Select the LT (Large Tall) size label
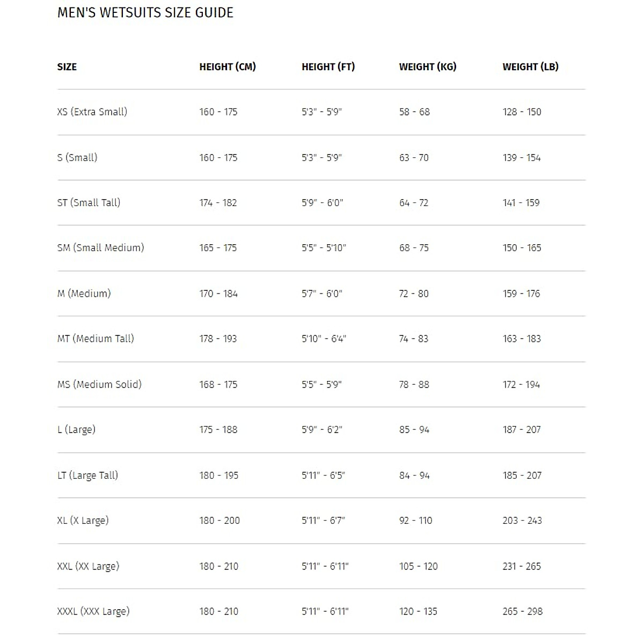This screenshot has width=644, height=644. coord(87,475)
